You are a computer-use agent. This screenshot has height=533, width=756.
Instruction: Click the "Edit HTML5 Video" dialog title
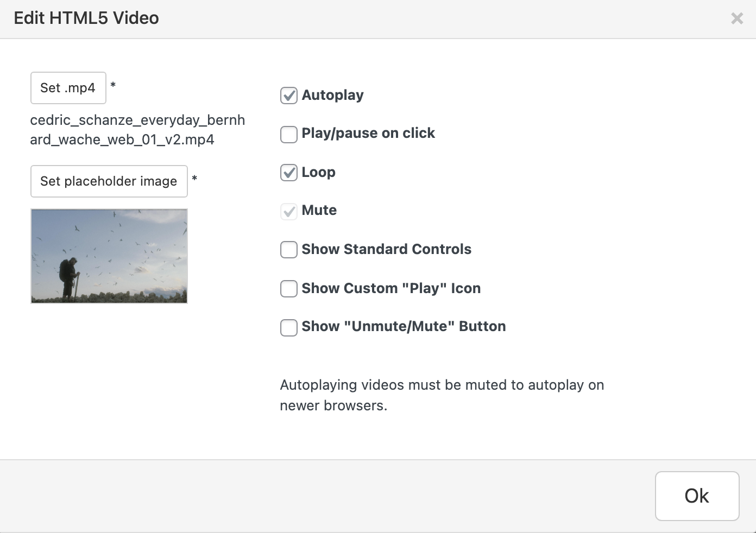86,18
